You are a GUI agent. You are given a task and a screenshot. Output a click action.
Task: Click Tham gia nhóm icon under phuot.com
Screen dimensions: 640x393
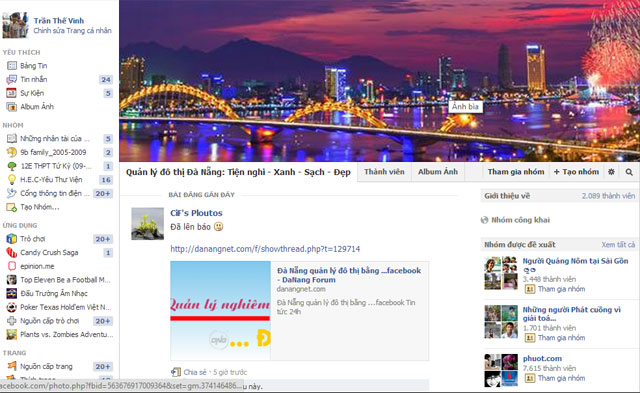pos(529,378)
